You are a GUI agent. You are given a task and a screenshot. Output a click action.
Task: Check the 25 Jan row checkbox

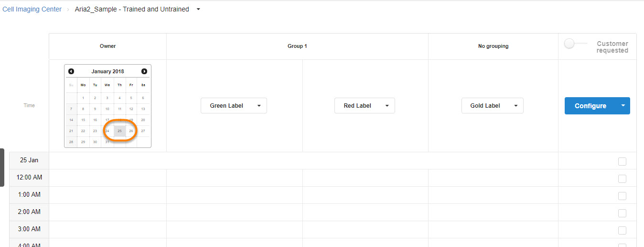coord(622,161)
